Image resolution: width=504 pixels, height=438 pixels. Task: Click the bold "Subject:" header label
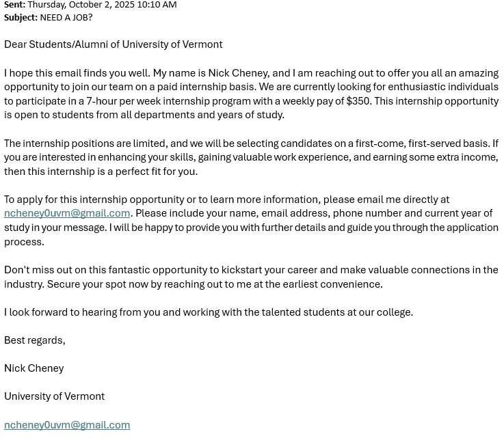21,17
